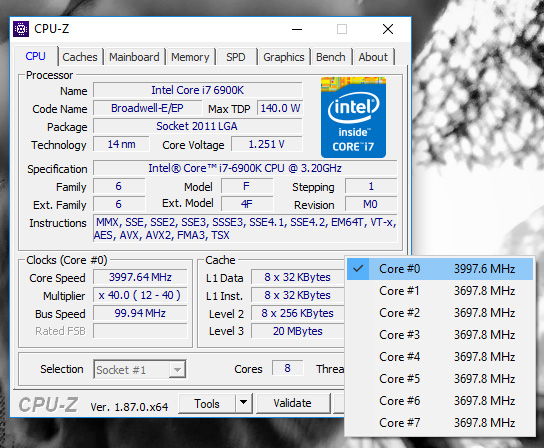The height and width of the screenshot is (448, 544).
Task: Choose Core #0 in the core menu
Action: 440,269
